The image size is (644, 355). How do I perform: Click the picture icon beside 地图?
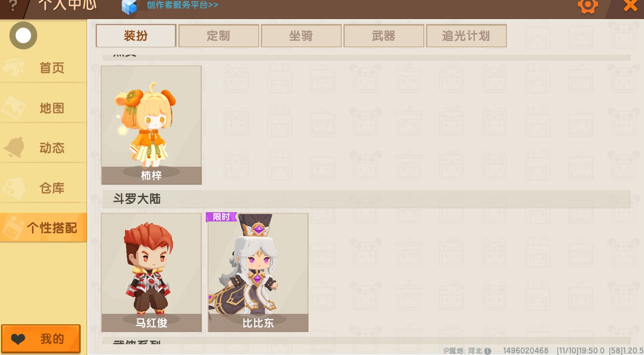click(x=14, y=107)
